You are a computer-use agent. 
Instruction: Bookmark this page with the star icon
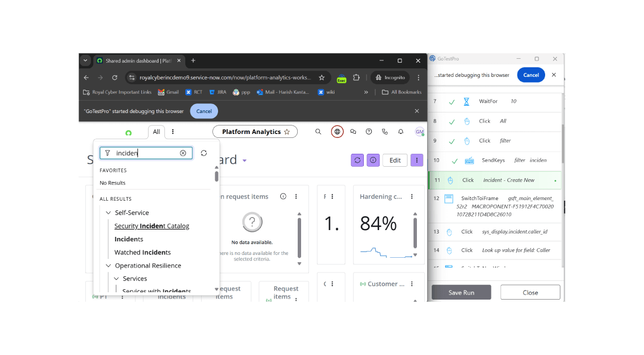click(321, 77)
